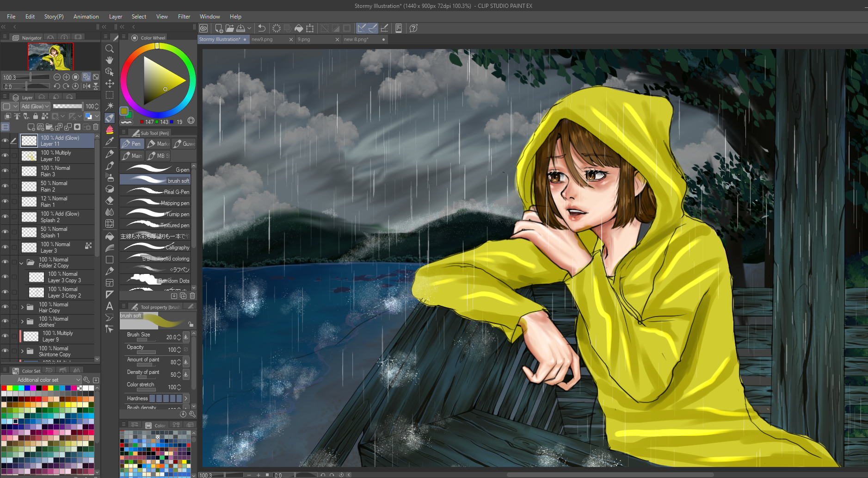Image resolution: width=868 pixels, height=478 pixels.
Task: Select the Zoom magnifier tool
Action: (110, 49)
